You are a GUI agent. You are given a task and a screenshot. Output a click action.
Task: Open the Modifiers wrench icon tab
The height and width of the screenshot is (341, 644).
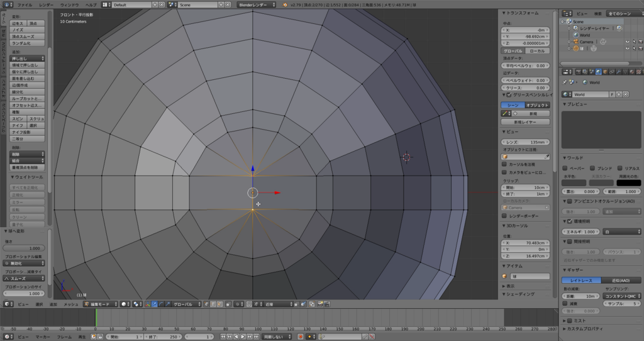click(x=619, y=72)
